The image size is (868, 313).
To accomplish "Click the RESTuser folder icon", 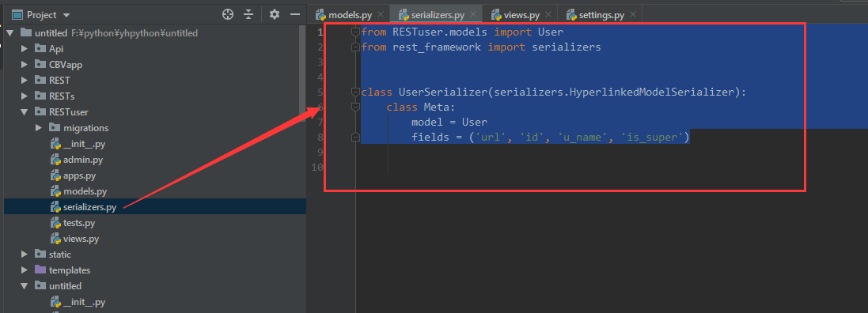I will 40,111.
